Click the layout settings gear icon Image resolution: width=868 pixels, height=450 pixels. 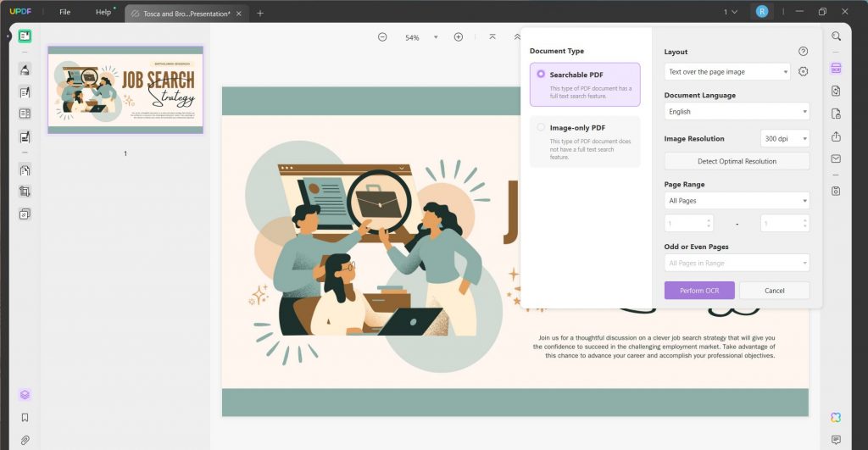[x=803, y=72]
